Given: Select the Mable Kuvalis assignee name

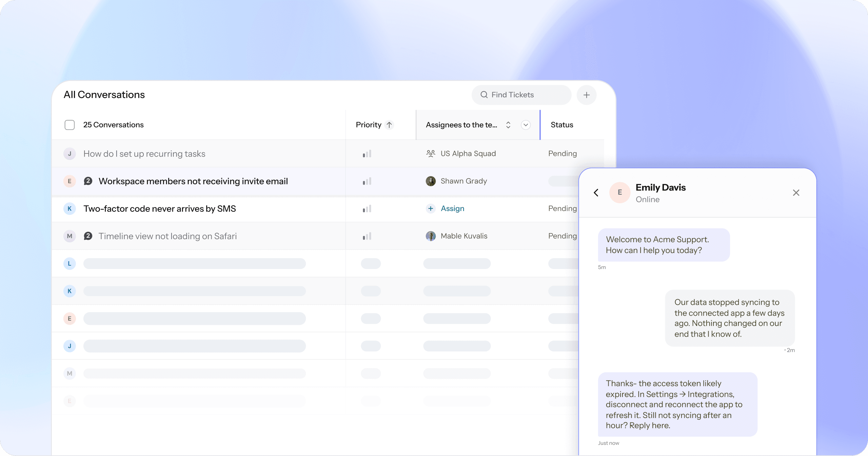Looking at the screenshot, I should point(464,236).
